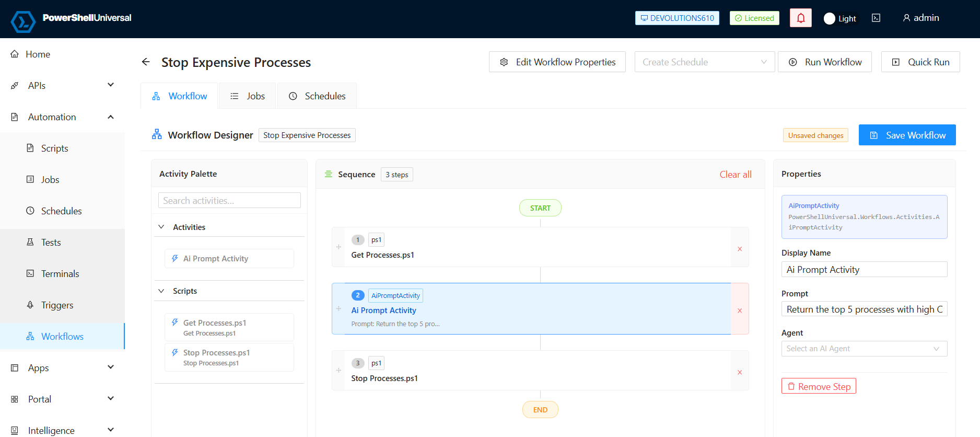Click the DEVOLUTIONS610 computer badge
This screenshot has height=437, width=980.
(677, 18)
